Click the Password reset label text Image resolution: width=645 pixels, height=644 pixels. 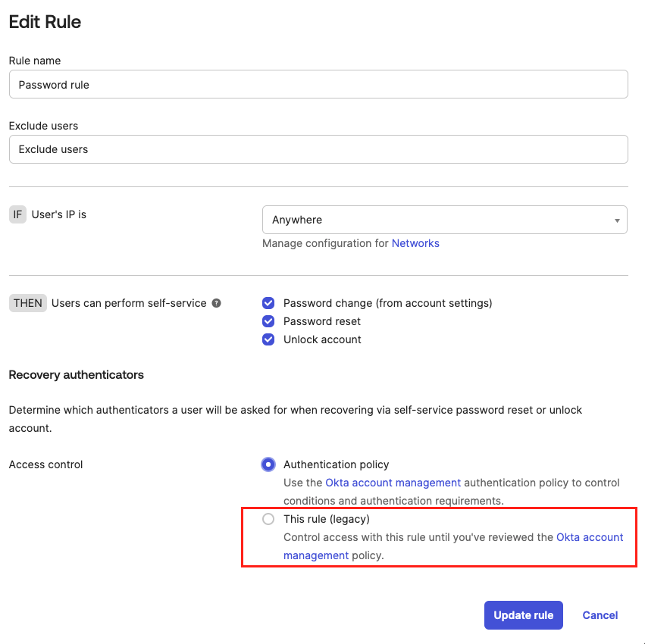pos(321,321)
